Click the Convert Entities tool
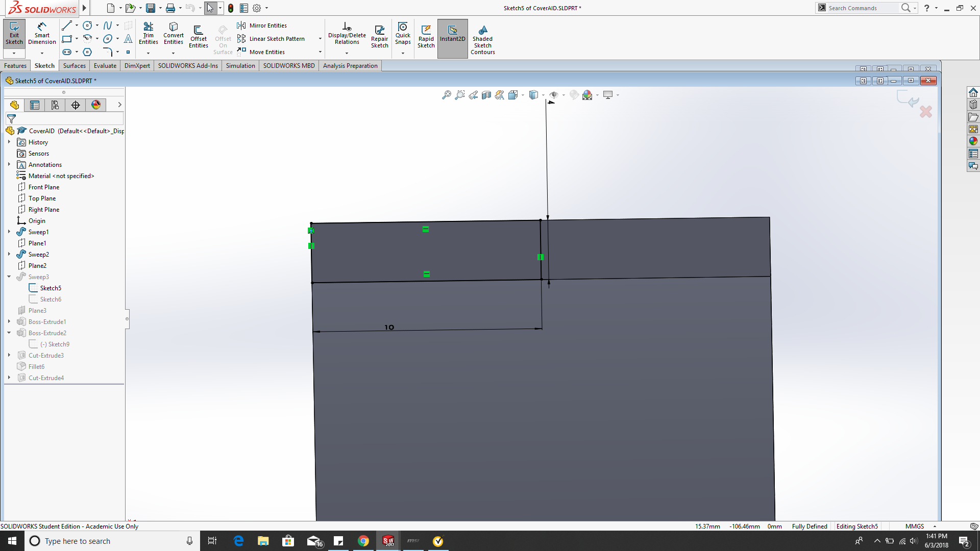 [x=174, y=33]
